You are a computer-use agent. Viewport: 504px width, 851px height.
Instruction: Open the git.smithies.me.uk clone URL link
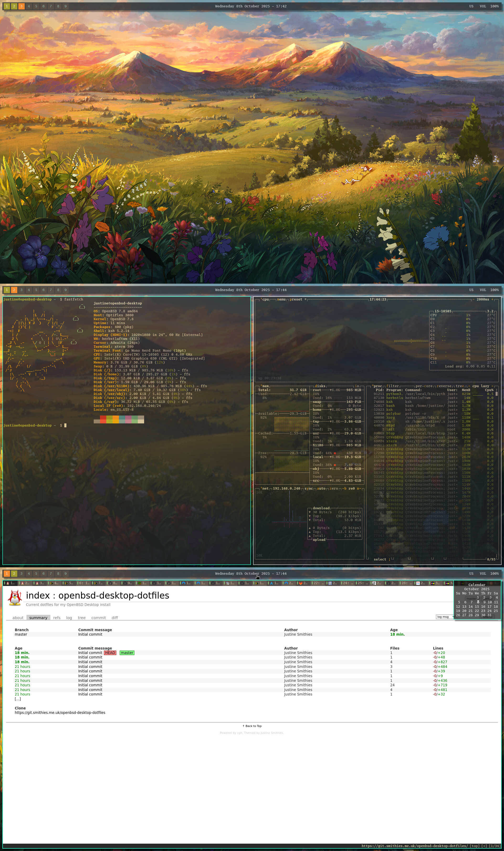(x=60, y=713)
